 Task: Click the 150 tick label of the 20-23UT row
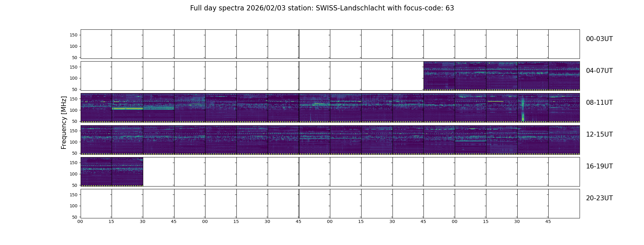click(74, 194)
